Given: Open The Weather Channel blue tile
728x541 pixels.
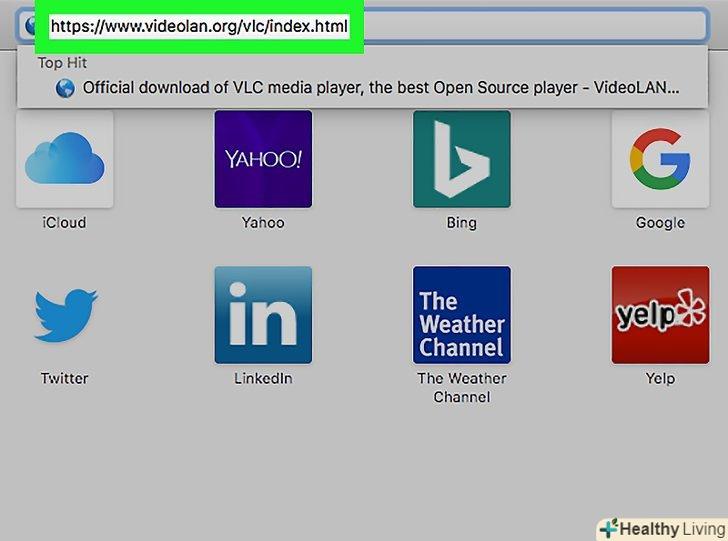Looking at the screenshot, I should (461, 314).
